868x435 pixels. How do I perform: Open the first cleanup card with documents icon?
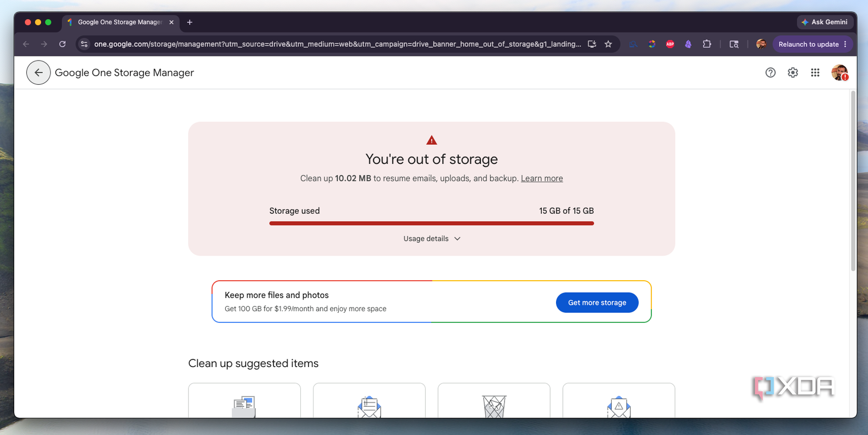tap(245, 401)
